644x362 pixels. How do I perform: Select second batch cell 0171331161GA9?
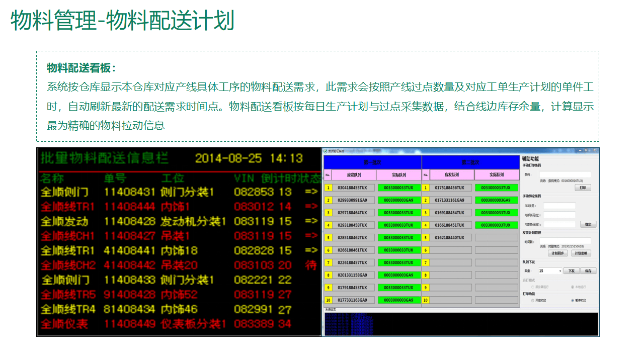click(x=450, y=200)
